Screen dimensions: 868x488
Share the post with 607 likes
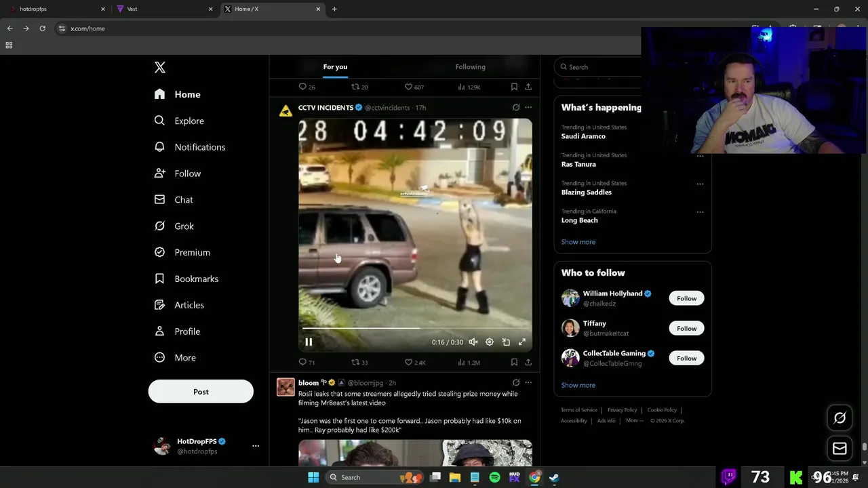click(528, 87)
